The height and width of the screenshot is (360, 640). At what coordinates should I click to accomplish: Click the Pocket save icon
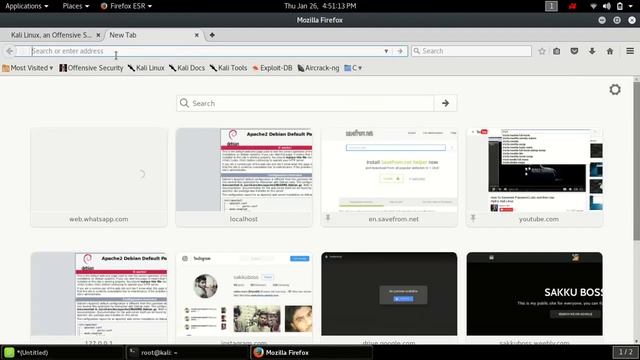(574, 51)
